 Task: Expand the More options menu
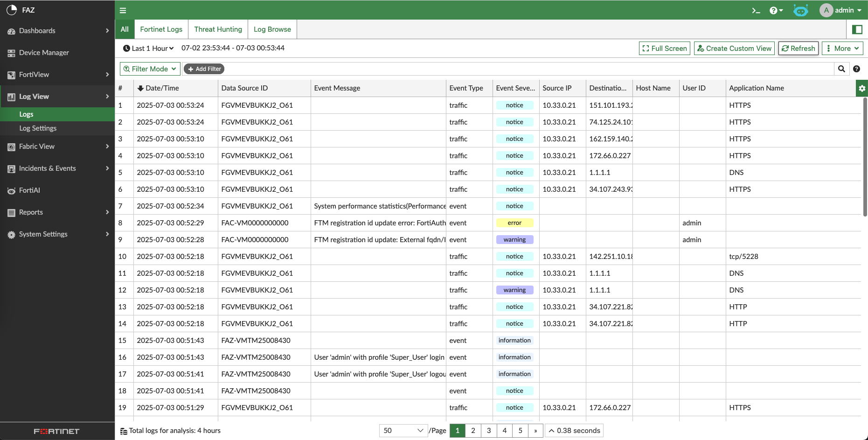(x=842, y=49)
